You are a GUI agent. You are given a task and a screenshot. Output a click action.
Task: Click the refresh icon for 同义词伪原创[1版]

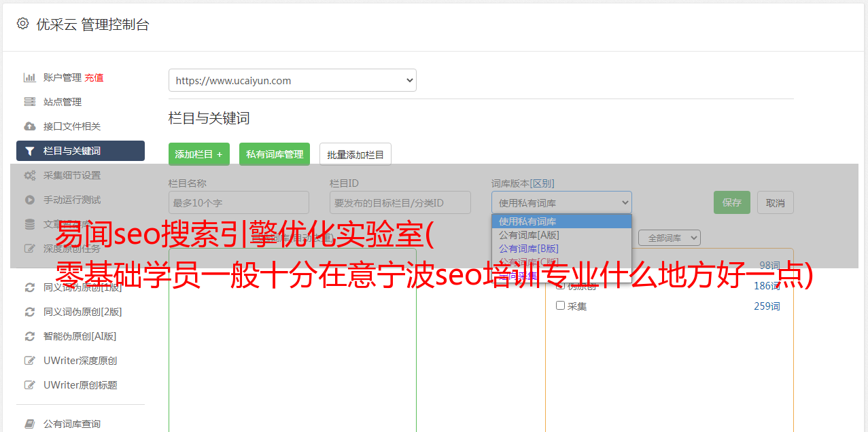29,287
